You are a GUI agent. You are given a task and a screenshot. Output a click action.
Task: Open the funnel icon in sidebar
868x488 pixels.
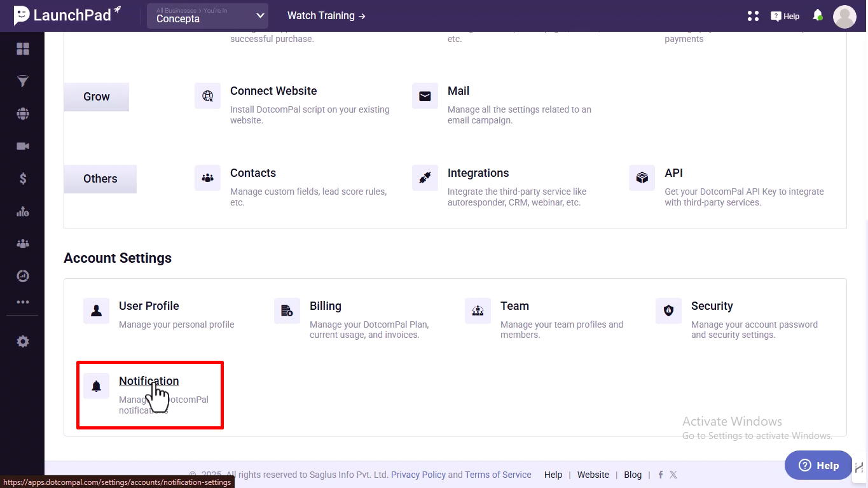pos(23,81)
